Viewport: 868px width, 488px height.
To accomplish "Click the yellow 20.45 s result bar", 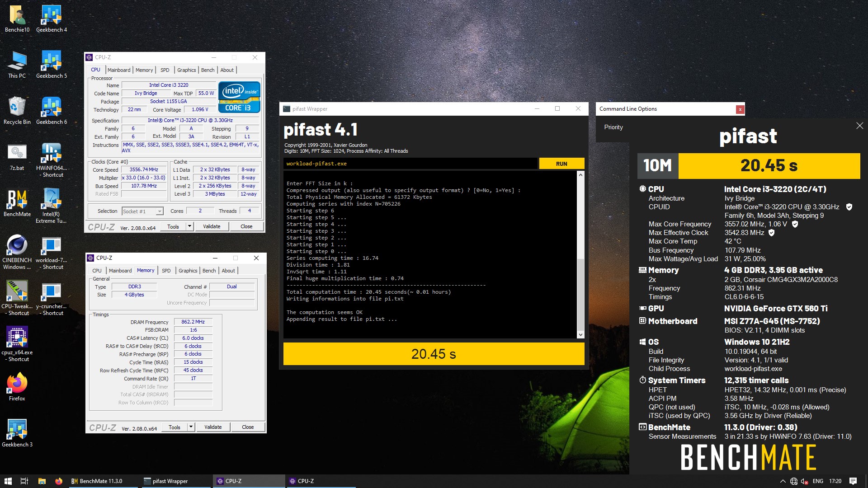I will coord(434,354).
